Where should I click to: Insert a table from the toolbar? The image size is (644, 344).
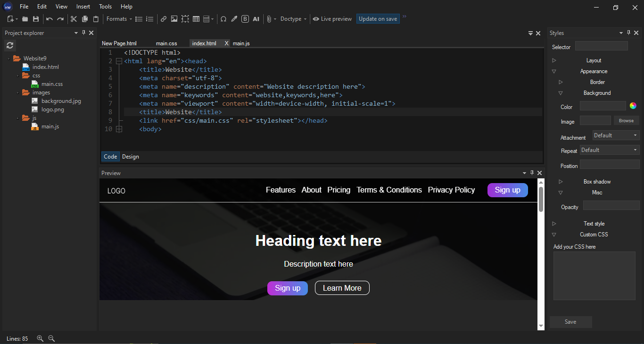[x=196, y=19]
